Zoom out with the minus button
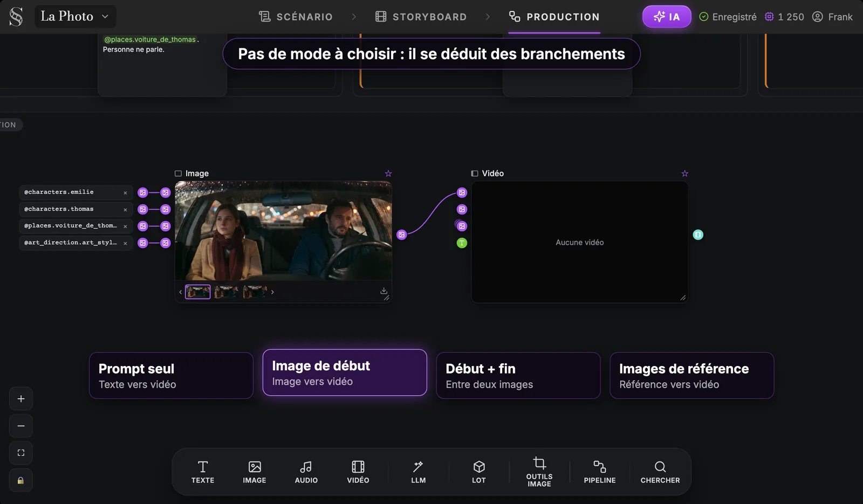Image resolution: width=863 pixels, height=504 pixels. coord(21,426)
